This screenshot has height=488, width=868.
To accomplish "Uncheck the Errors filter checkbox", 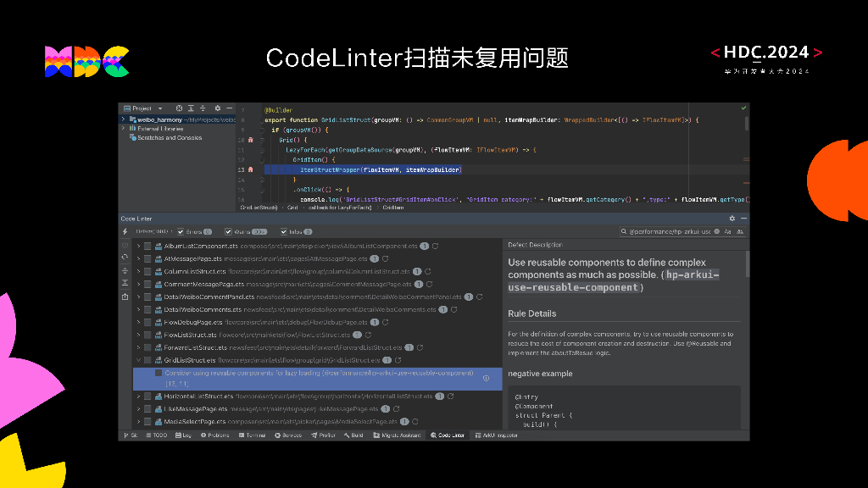I will point(181,232).
